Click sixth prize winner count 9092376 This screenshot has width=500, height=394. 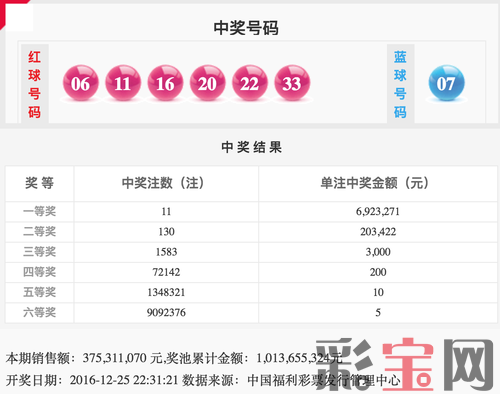point(166,312)
